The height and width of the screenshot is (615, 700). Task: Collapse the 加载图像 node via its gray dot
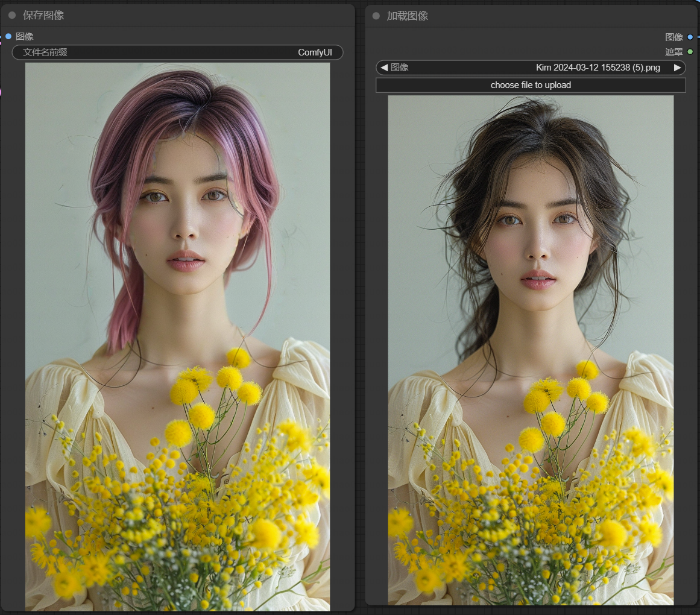click(x=376, y=16)
